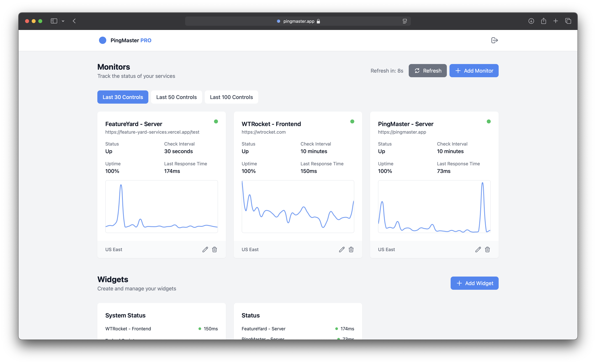Click the green status dot on WTRocket card
596x364 pixels.
352,121
